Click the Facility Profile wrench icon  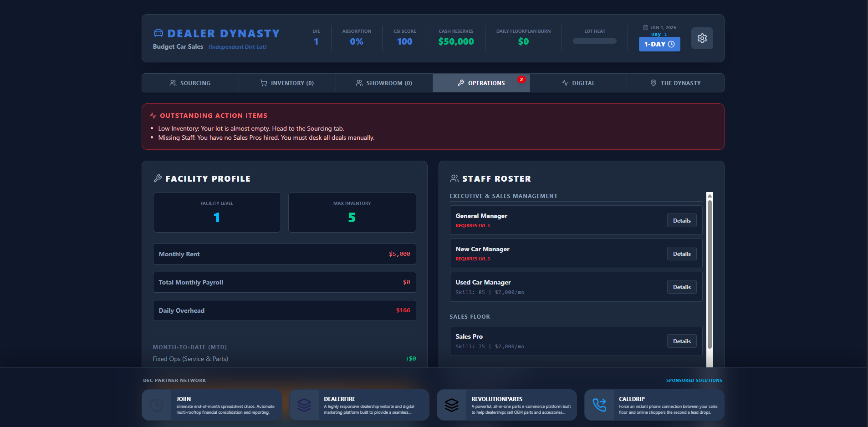[158, 178]
